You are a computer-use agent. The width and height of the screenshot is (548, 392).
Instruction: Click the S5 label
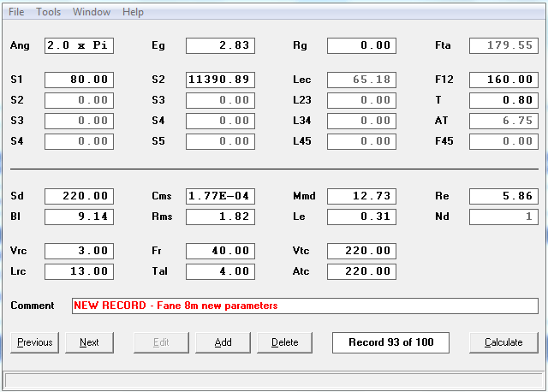(x=158, y=141)
